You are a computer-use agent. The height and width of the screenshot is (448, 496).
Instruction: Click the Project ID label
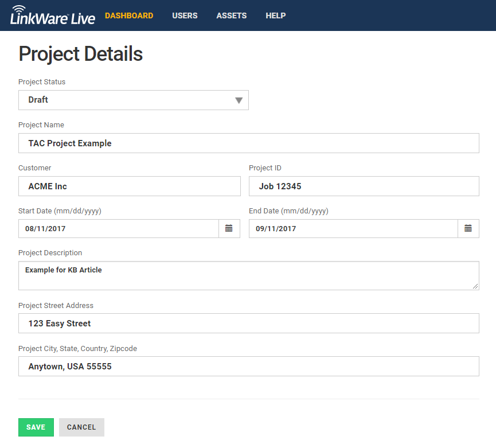tap(265, 168)
